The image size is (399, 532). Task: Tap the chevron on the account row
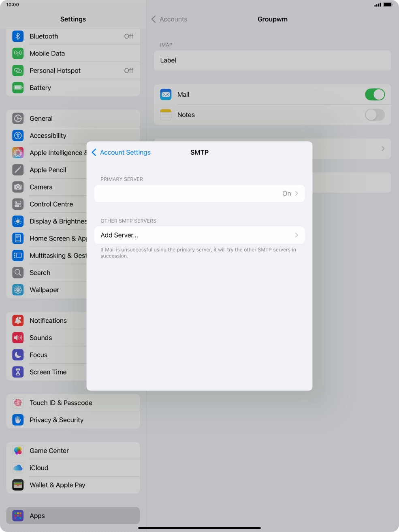click(383, 149)
